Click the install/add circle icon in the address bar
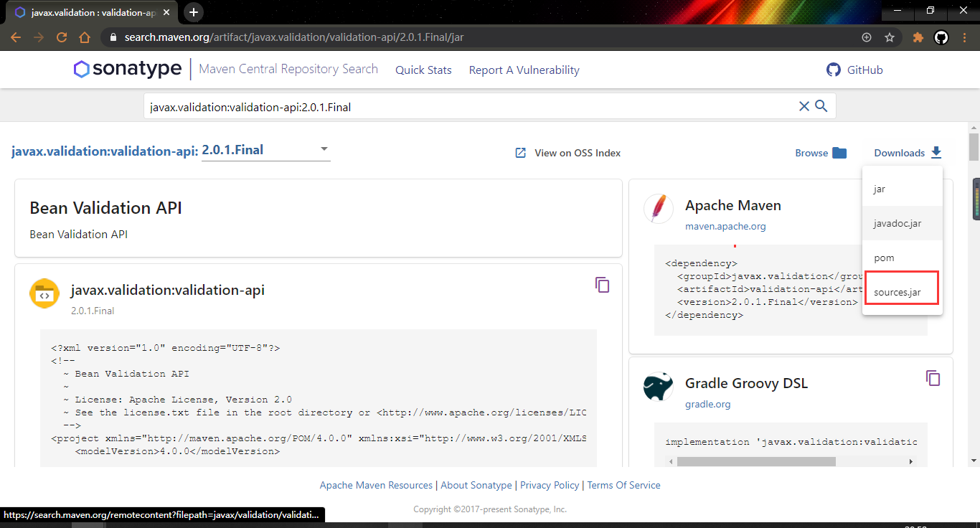Viewport: 980px width, 528px height. [866, 37]
